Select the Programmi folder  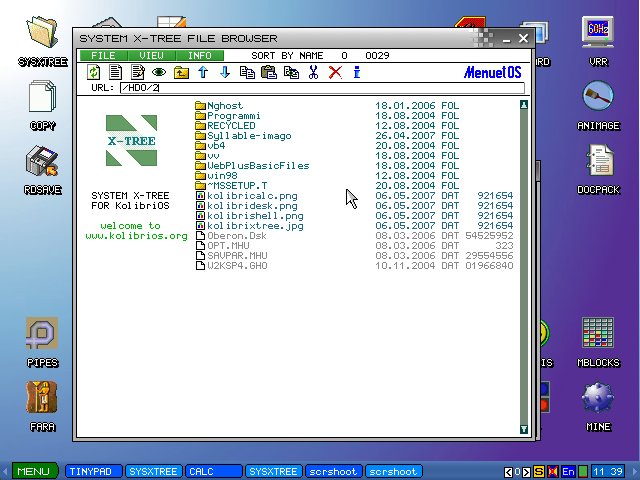click(234, 116)
